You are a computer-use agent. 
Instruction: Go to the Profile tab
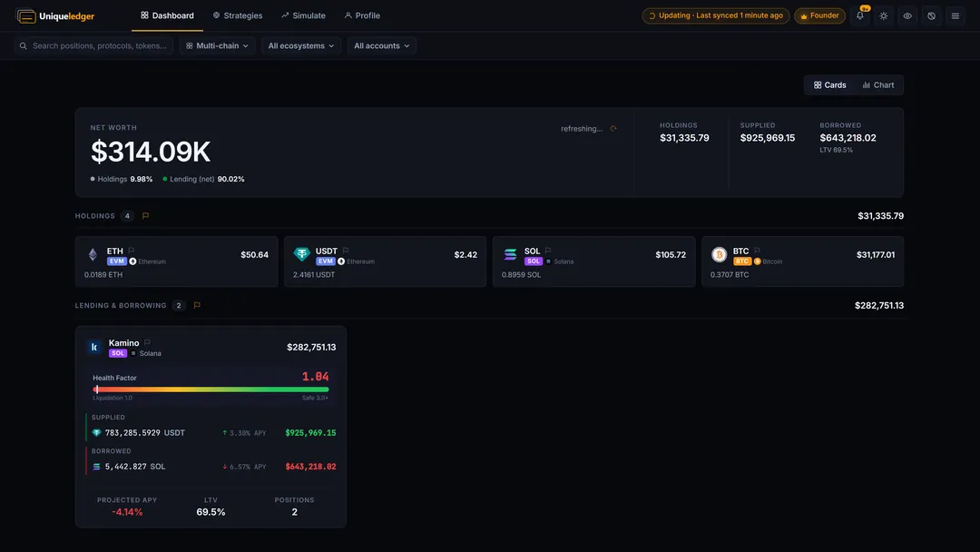pos(362,15)
